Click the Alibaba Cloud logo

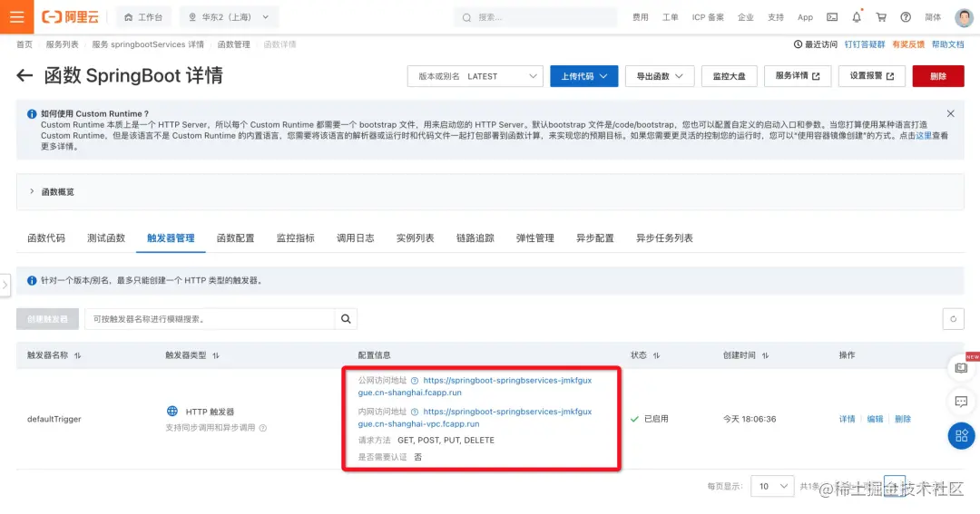[x=70, y=17]
